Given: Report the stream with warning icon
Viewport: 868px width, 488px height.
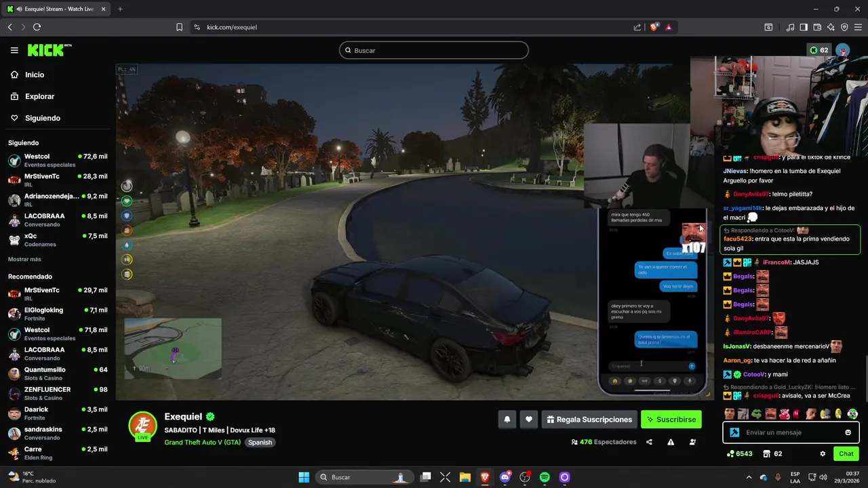Looking at the screenshot, I should point(671,442).
